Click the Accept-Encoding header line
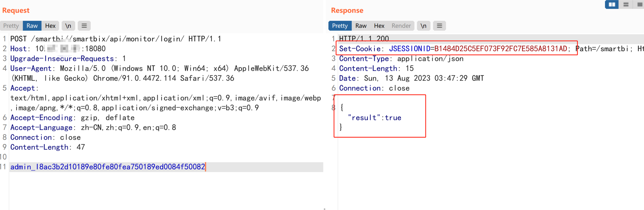Image resolution: width=644 pixels, height=210 pixels. 72,118
